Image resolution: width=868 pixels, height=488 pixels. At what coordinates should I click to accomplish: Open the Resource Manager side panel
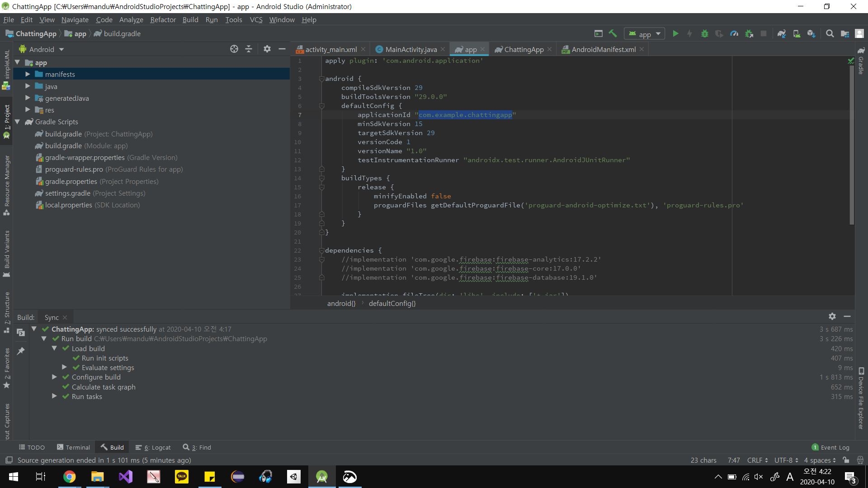(6, 185)
